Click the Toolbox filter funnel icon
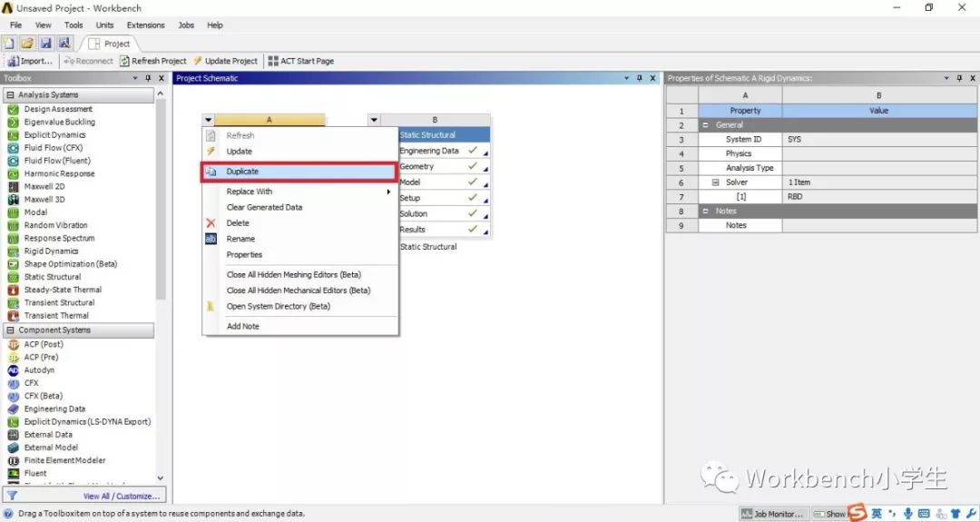This screenshot has height=522, width=980. coord(12,496)
